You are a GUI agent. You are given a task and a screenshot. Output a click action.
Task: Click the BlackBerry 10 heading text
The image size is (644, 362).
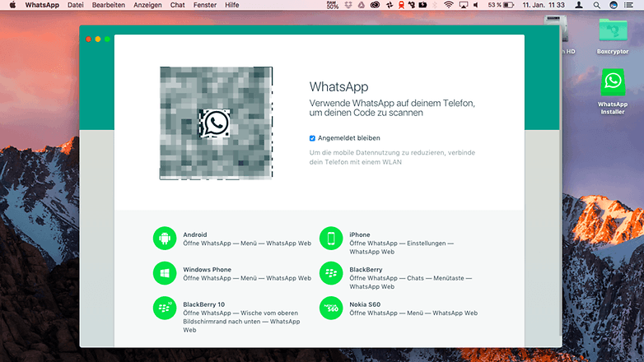coord(203,304)
